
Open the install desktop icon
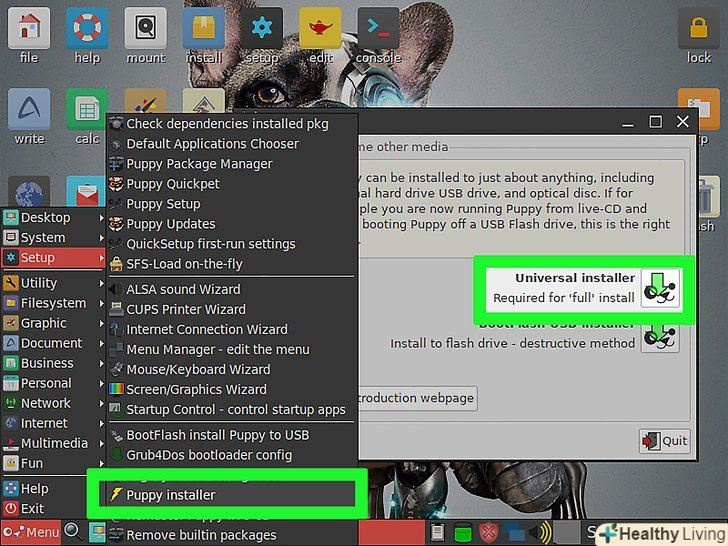(x=204, y=28)
